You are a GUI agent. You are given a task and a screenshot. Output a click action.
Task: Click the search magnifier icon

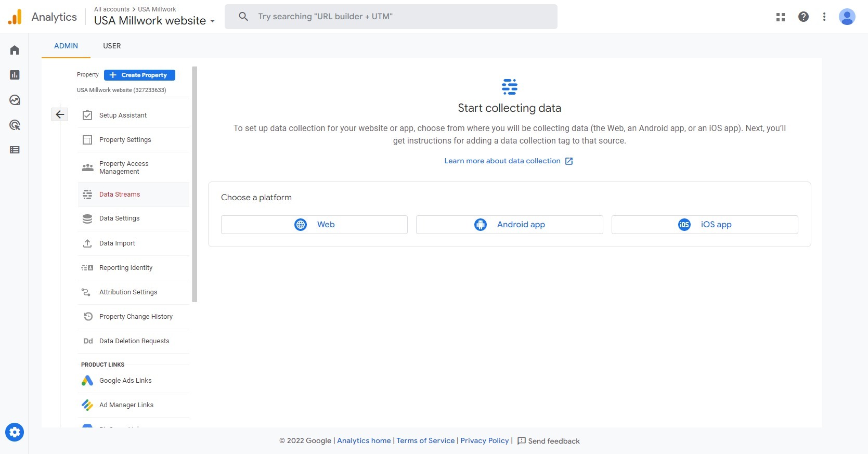pos(243,17)
